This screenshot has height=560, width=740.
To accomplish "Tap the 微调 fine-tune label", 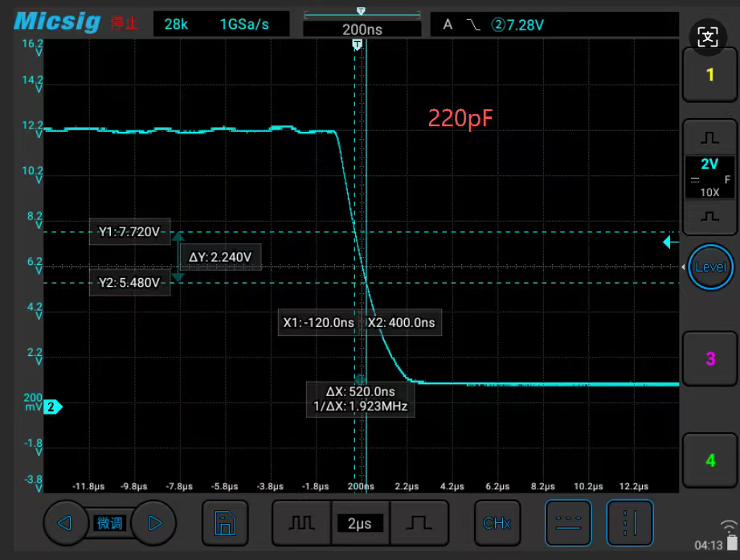I will tap(110, 524).
